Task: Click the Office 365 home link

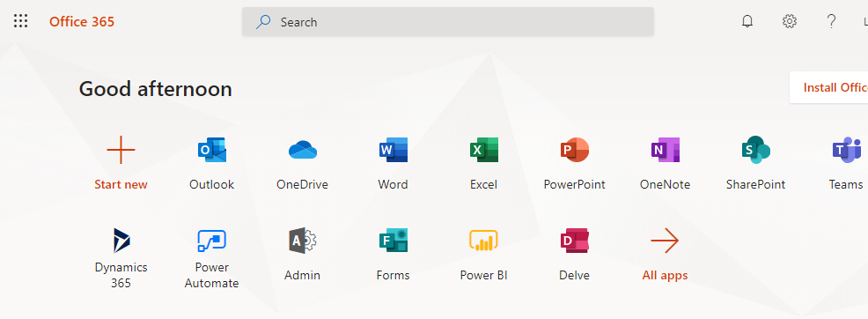Action: (x=82, y=22)
